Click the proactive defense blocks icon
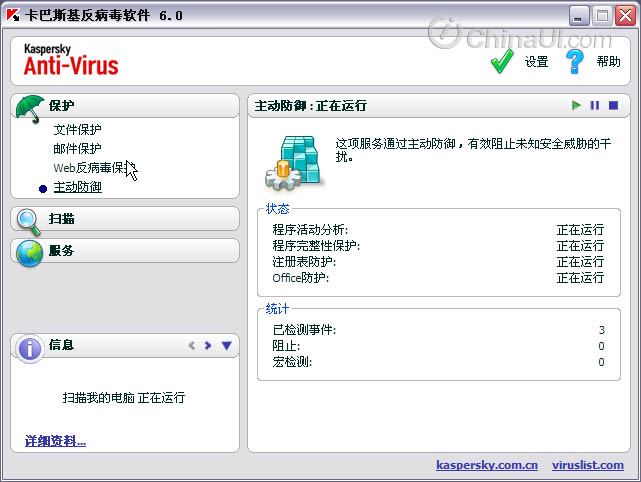This screenshot has height=482, width=641. (x=294, y=163)
